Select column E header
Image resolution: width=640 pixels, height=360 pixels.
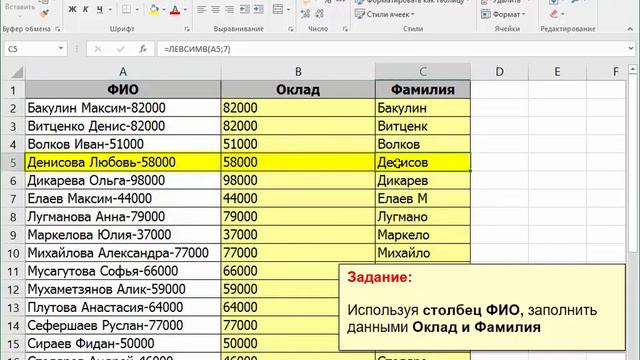coord(557,72)
